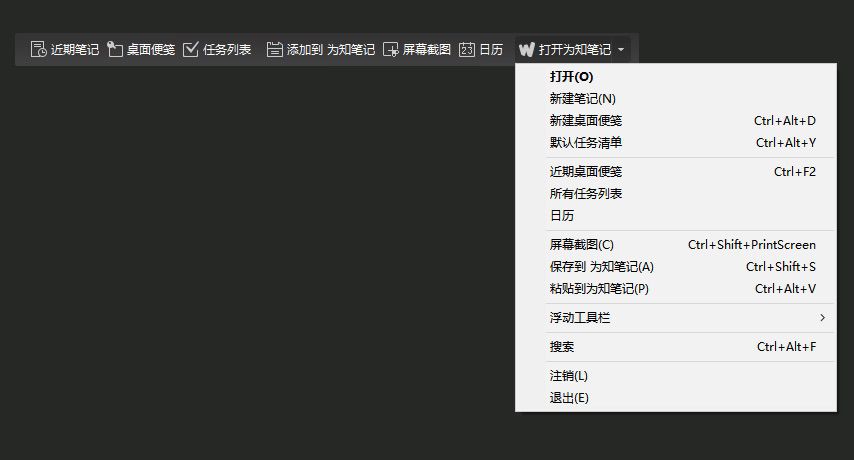Click the Ctrl+Alt+F shortcut text
The width and height of the screenshot is (854, 460).
(x=786, y=346)
